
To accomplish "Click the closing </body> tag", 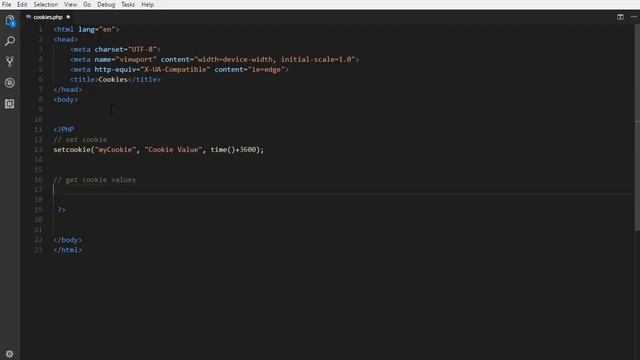I will (68, 240).
